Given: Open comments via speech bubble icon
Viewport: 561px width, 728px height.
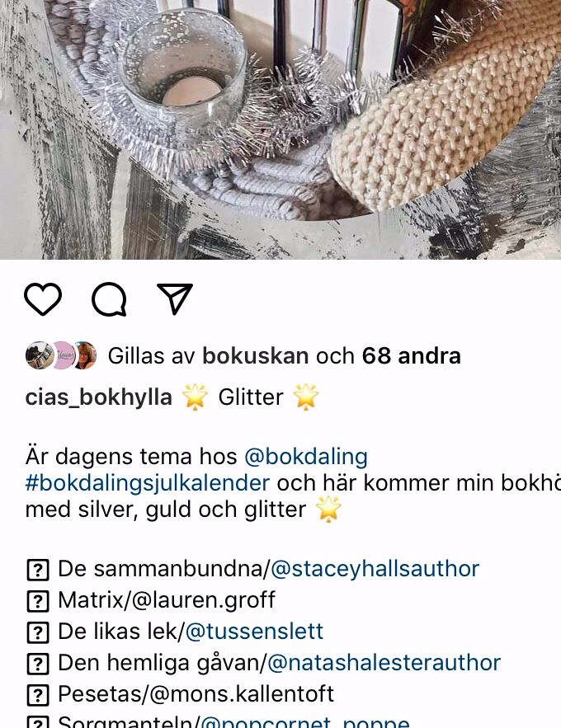Looking at the screenshot, I should pyautogui.click(x=109, y=299).
